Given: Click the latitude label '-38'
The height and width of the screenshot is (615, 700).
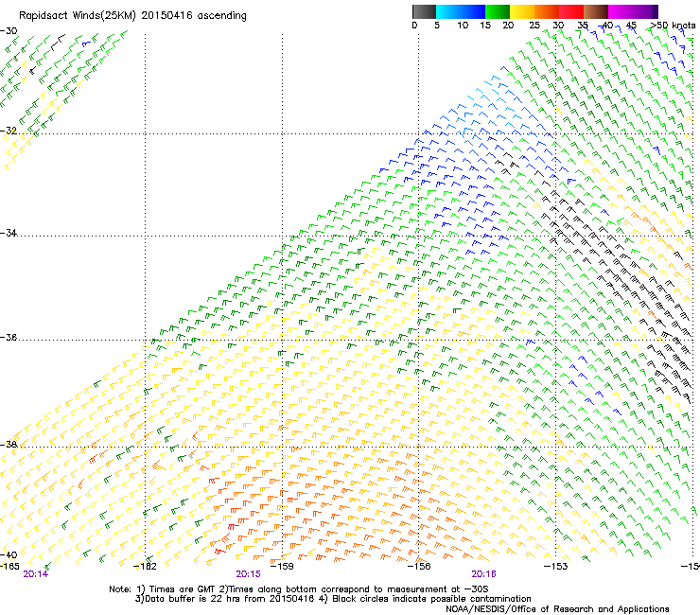Looking at the screenshot, I should point(9,444).
